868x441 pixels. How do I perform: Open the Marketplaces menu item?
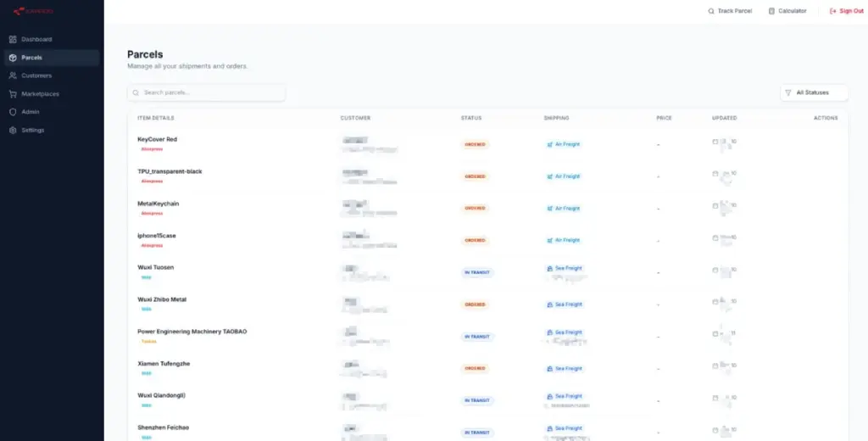coord(40,94)
